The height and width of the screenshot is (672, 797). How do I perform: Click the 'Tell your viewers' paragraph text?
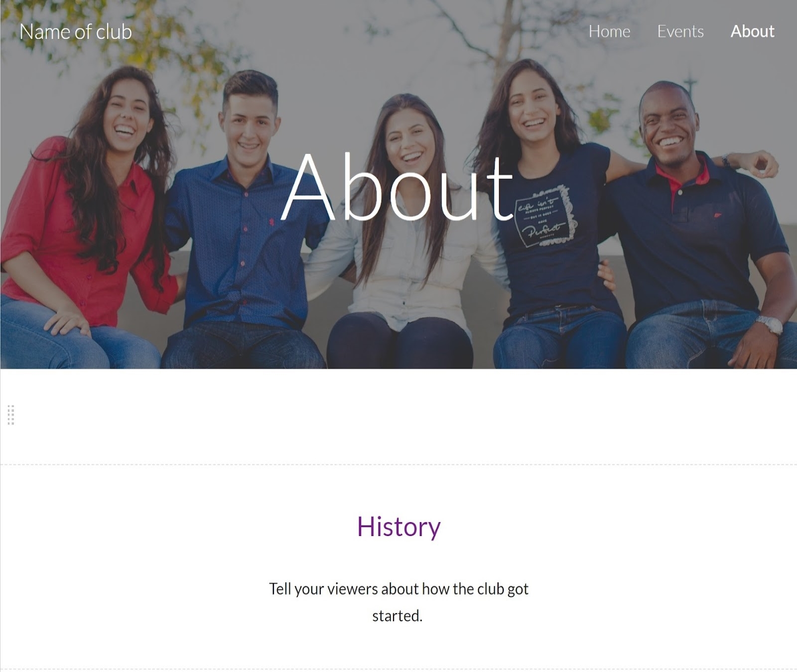398,602
